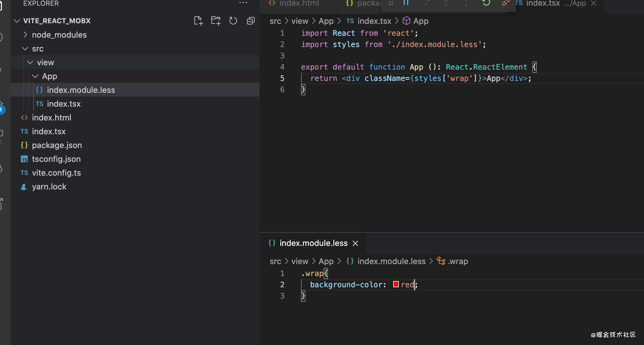644x345 pixels.
Task: Click the New File icon in Explorer header
Action: [x=198, y=21]
